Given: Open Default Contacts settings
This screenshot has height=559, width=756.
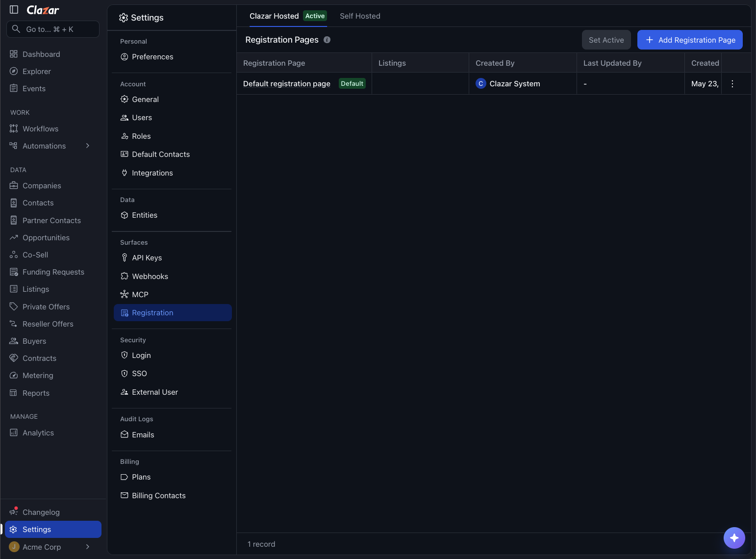Looking at the screenshot, I should [x=173, y=154].
